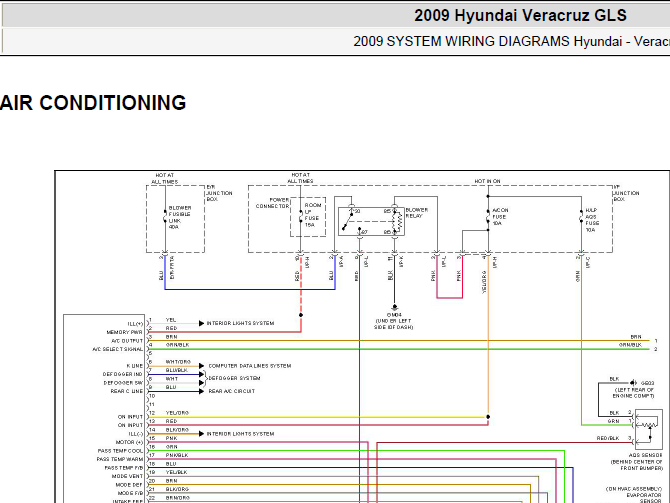Select the 'ILL(+)' pin label
Screen dimensions: 670x503
(135, 324)
